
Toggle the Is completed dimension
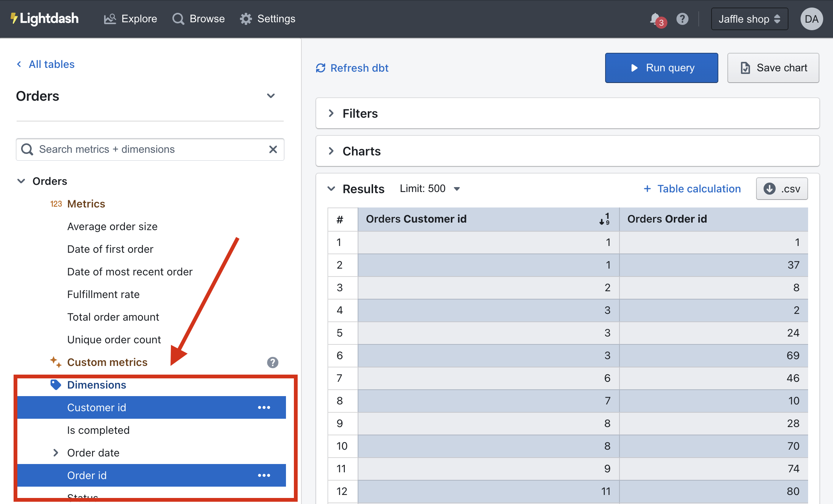(x=98, y=430)
